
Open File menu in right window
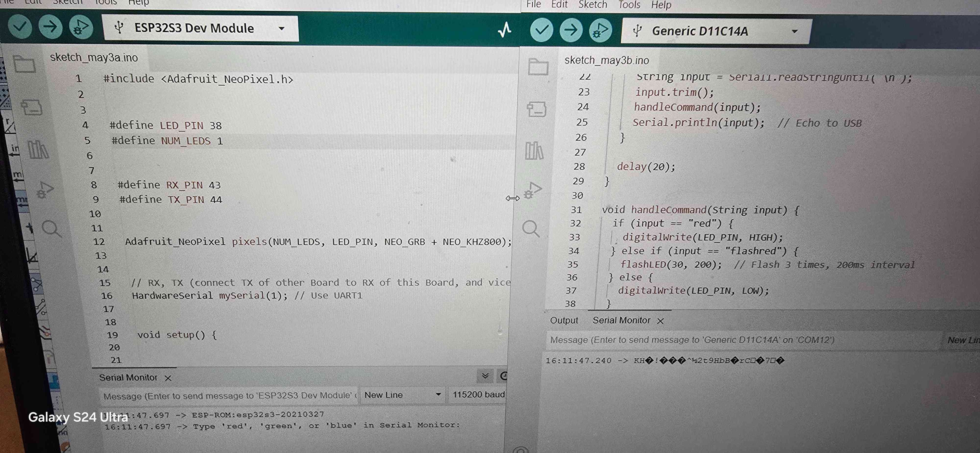(533, 5)
